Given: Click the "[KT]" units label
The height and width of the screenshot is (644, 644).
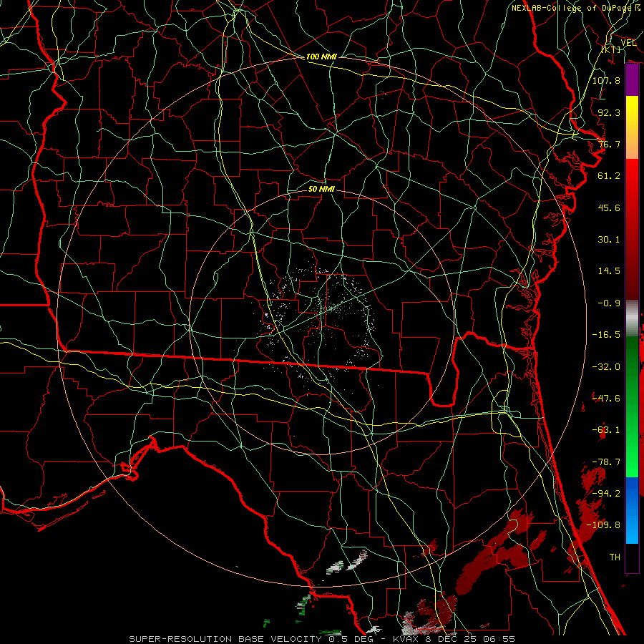Looking at the screenshot, I should point(611,49).
